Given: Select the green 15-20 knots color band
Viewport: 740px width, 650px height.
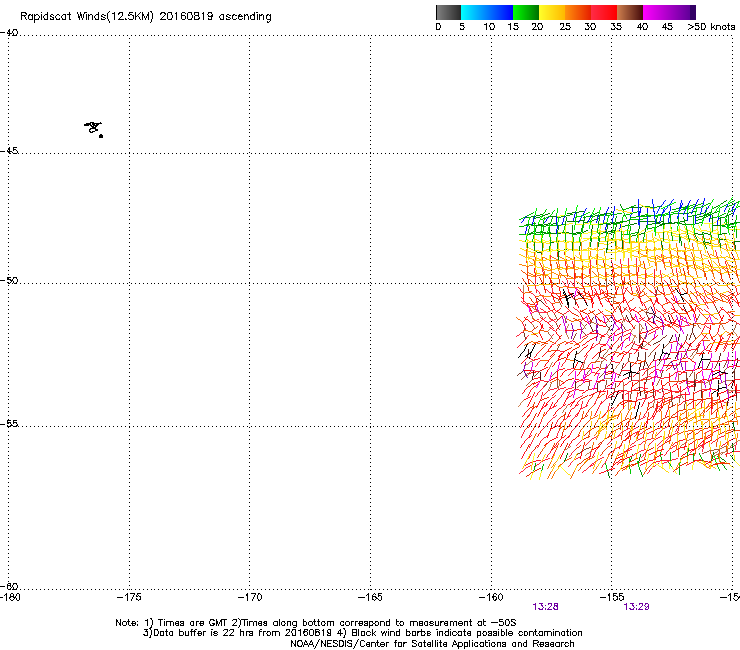Looking at the screenshot, I should [526, 12].
